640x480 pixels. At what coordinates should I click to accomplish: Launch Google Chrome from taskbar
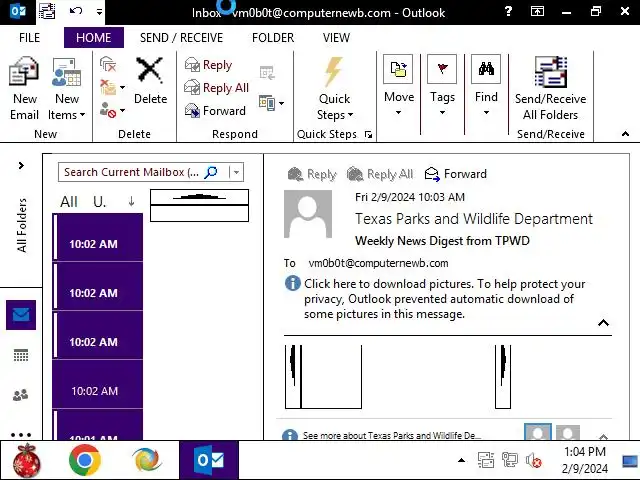click(x=84, y=460)
